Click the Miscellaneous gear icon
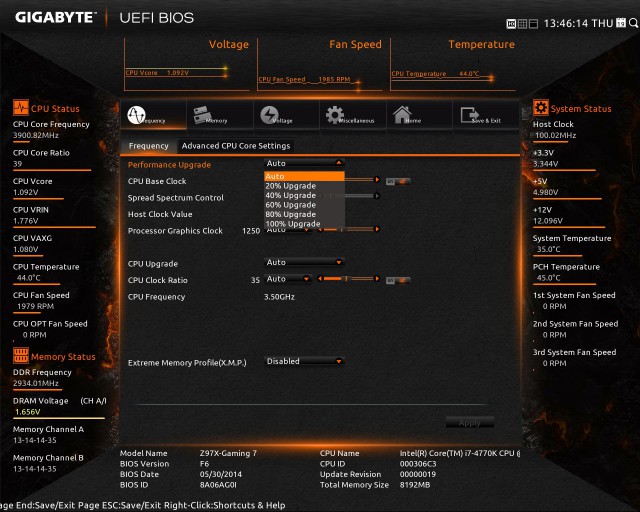Image resolution: width=640 pixels, height=512 pixels. point(335,115)
